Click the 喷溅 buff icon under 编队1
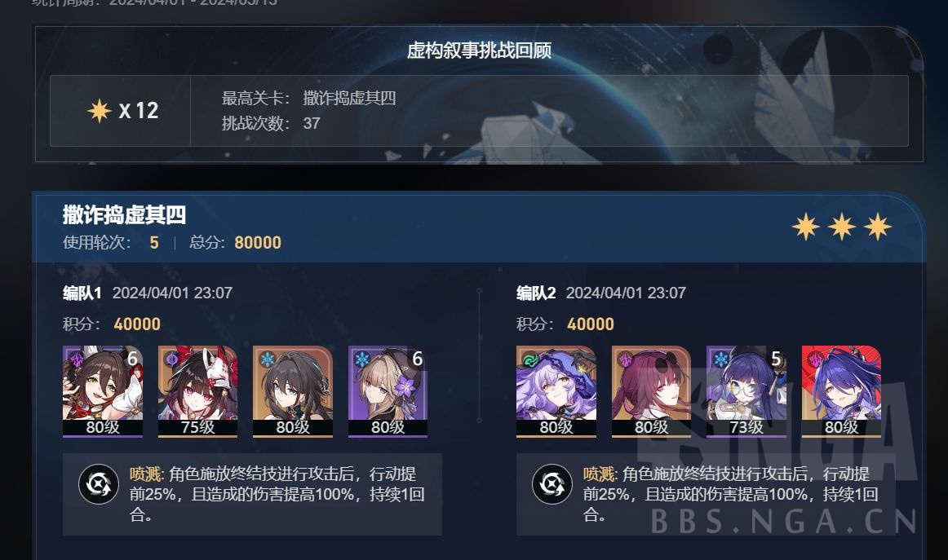Screen dimensions: 948x560 [x=99, y=484]
